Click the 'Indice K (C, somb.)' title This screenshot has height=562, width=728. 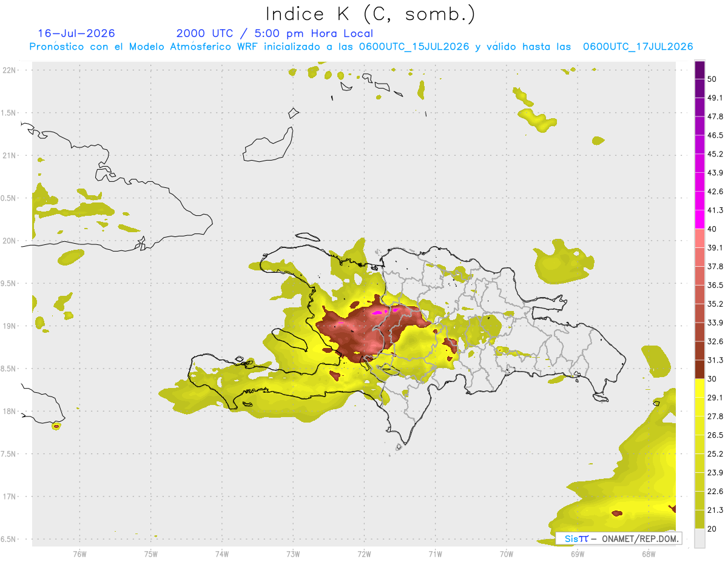pos(370,14)
